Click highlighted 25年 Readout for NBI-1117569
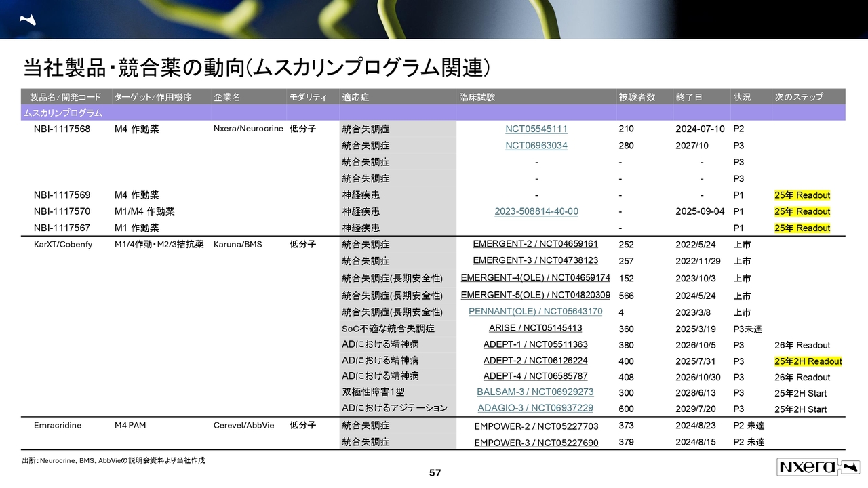The width and height of the screenshot is (868, 488). point(802,195)
